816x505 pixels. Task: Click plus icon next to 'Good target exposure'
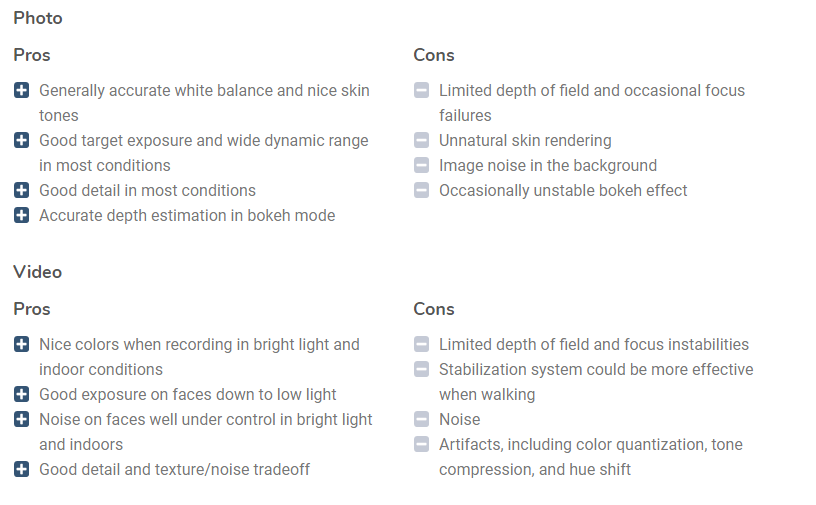(x=21, y=140)
